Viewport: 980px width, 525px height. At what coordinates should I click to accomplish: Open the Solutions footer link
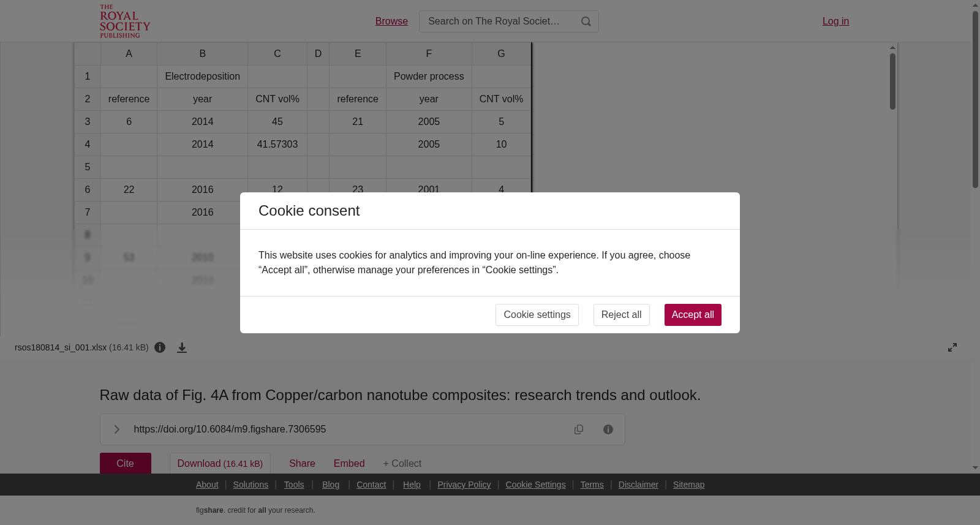pyautogui.click(x=251, y=485)
